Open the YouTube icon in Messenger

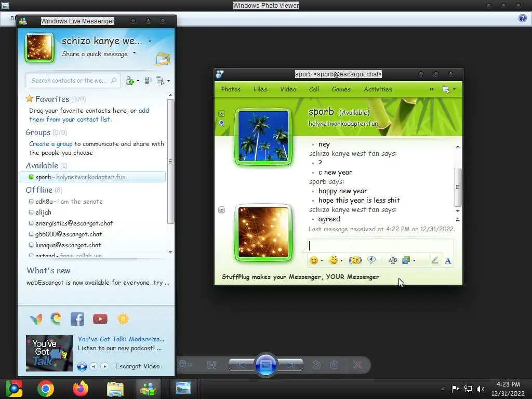pyautogui.click(x=100, y=320)
